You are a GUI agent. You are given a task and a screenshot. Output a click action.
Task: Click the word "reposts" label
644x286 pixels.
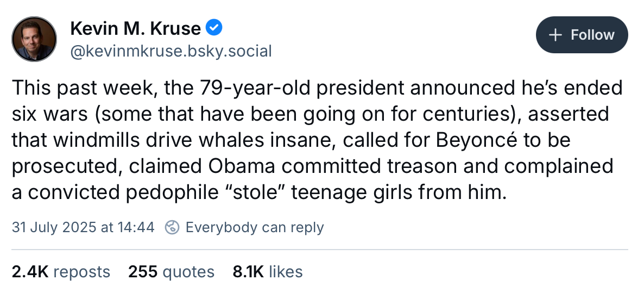tap(81, 271)
